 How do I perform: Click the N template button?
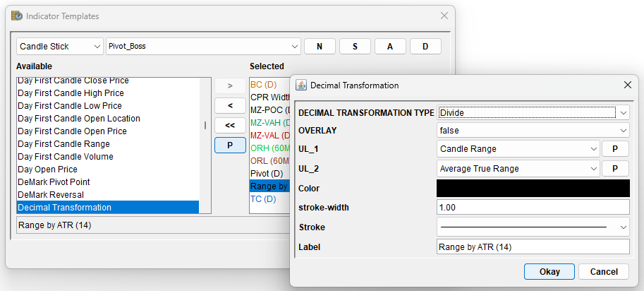[x=320, y=47]
